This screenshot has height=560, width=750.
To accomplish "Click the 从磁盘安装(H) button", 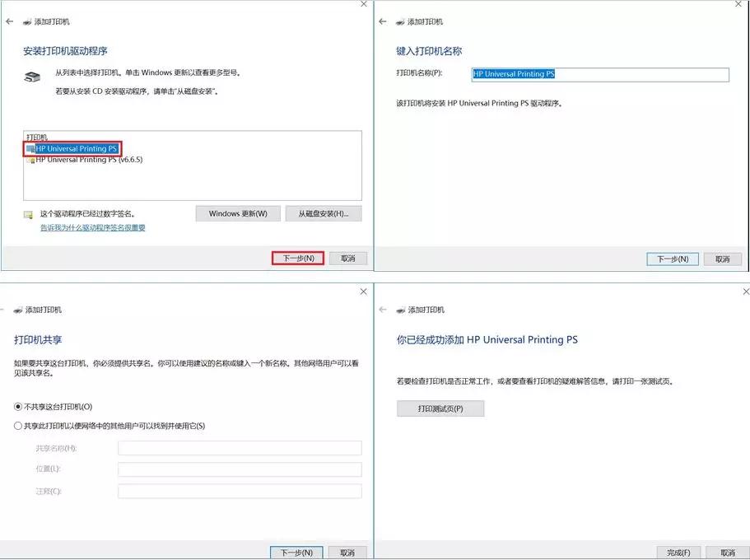I will coord(323,212).
